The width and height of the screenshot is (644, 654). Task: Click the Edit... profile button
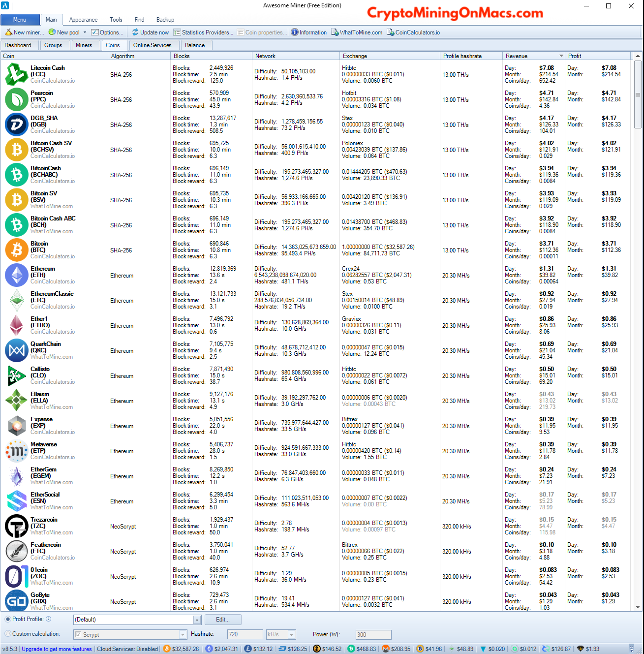coord(222,620)
